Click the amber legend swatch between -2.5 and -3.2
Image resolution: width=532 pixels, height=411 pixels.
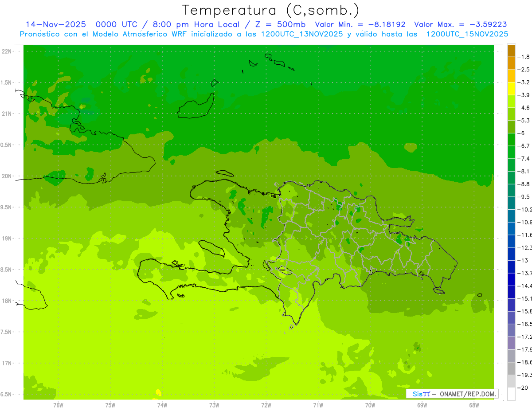pos(511,76)
